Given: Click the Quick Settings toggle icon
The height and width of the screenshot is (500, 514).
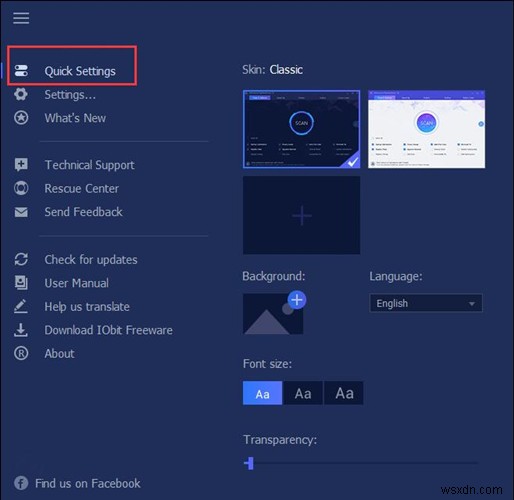Looking at the screenshot, I should (x=21, y=71).
